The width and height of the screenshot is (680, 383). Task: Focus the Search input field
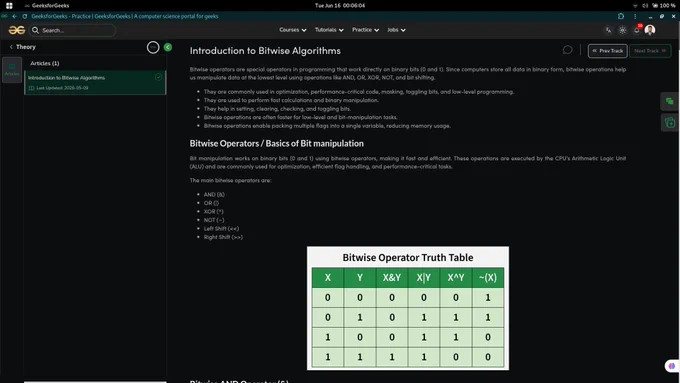pyautogui.click(x=72, y=30)
